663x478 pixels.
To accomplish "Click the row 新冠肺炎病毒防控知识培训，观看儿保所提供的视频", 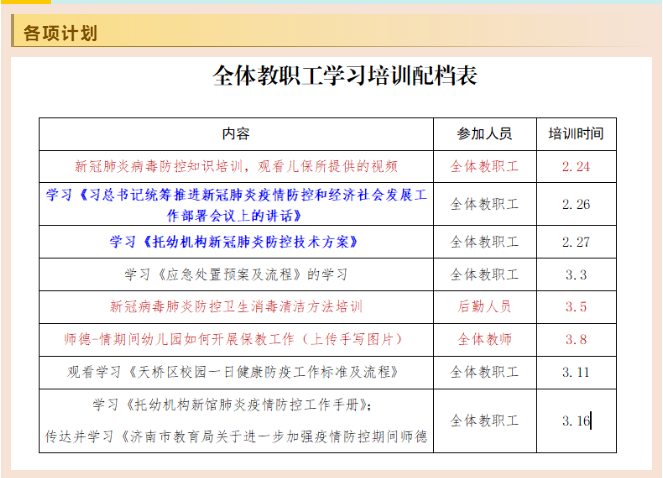I will click(x=236, y=166).
